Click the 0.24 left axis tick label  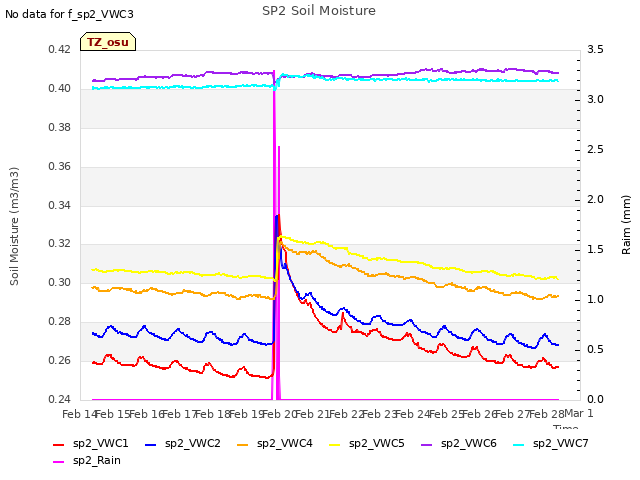(x=59, y=399)
